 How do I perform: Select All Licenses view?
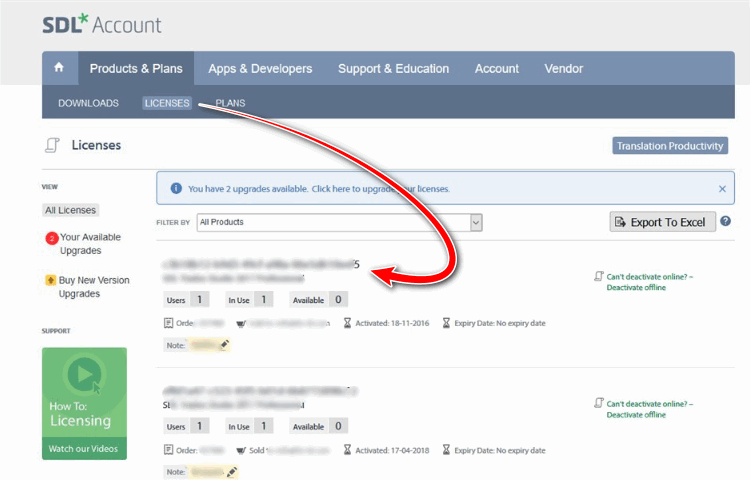pyautogui.click(x=70, y=210)
